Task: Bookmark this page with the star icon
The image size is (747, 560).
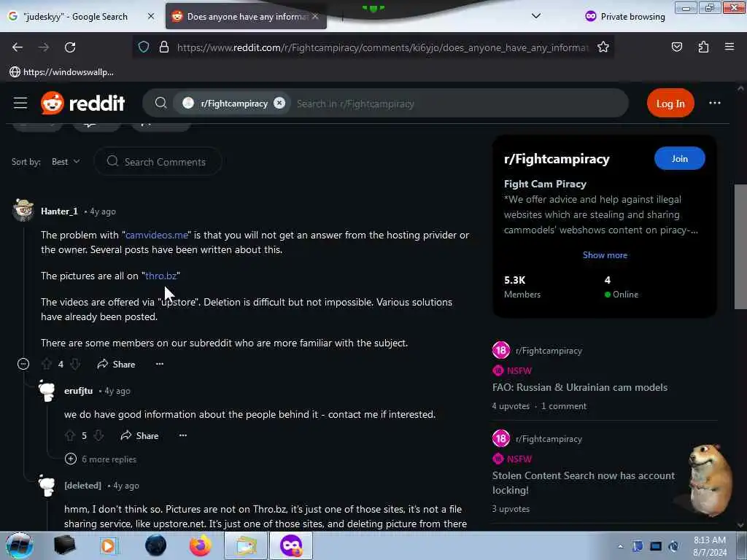Action: (603, 47)
